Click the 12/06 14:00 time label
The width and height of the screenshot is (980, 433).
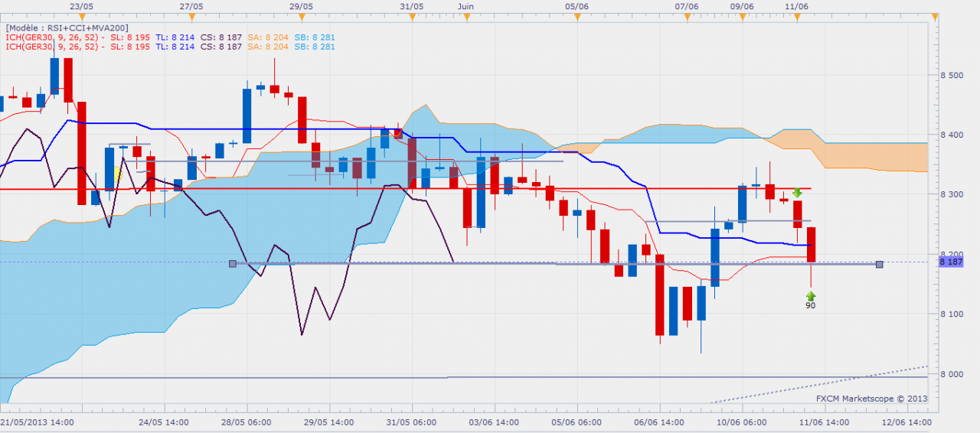coord(908,422)
